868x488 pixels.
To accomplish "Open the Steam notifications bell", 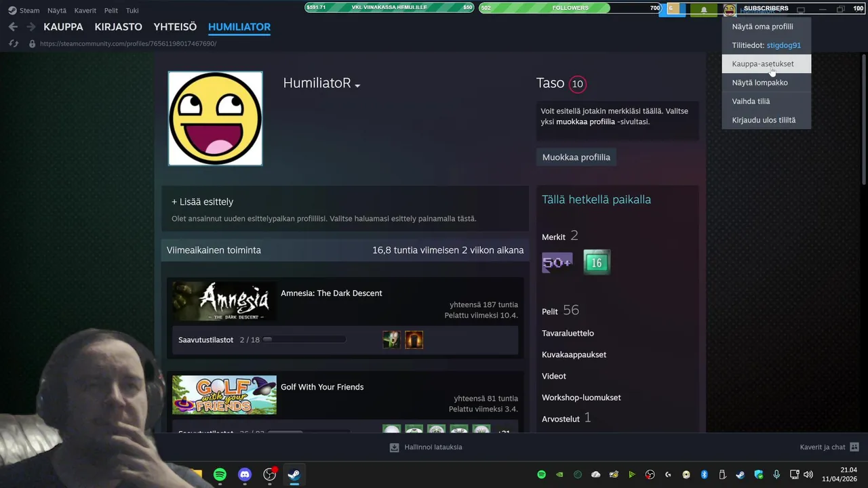I will pyautogui.click(x=704, y=9).
